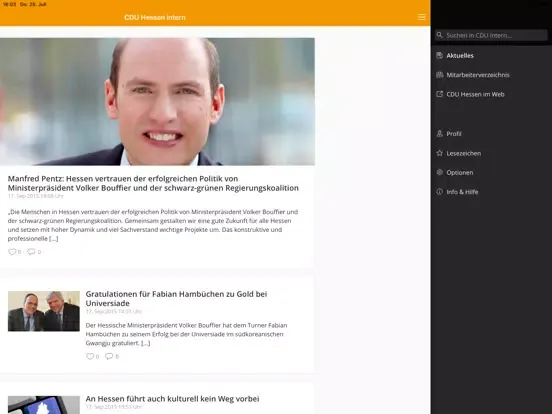Viewport: 552px width, 414px height.
Task: Click the Hambüchen article excerpt text
Action: click(x=187, y=334)
